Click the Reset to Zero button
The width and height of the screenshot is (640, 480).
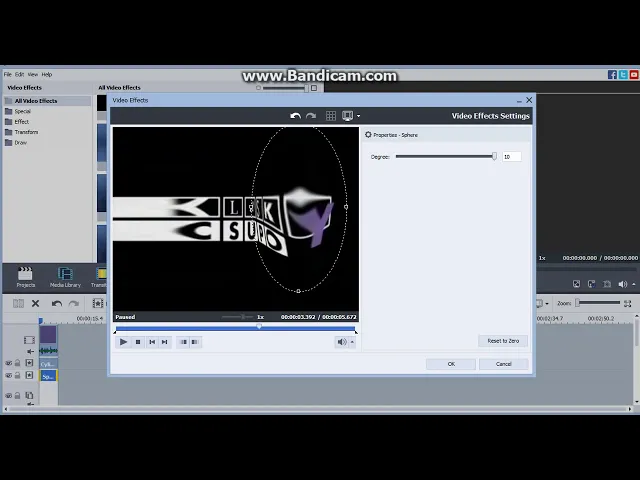pyautogui.click(x=503, y=341)
